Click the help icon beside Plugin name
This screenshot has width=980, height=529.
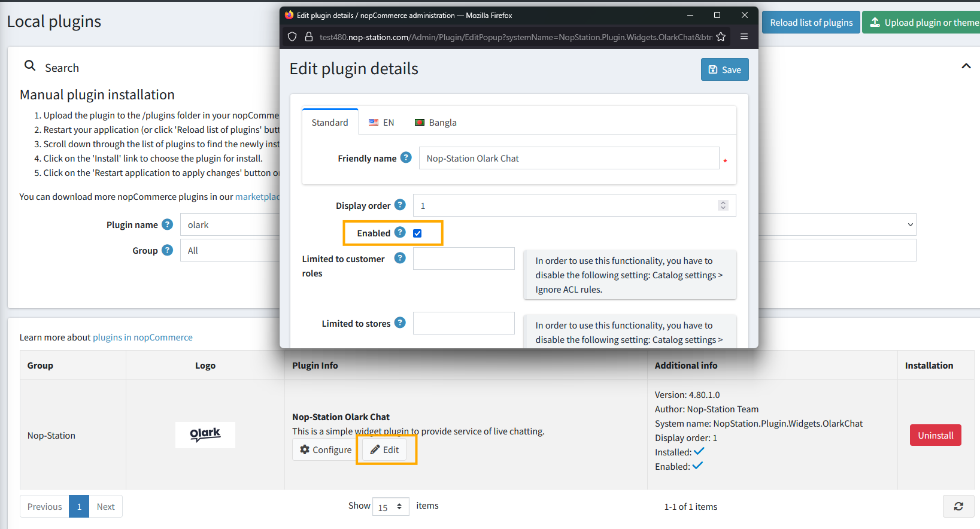[x=168, y=224]
